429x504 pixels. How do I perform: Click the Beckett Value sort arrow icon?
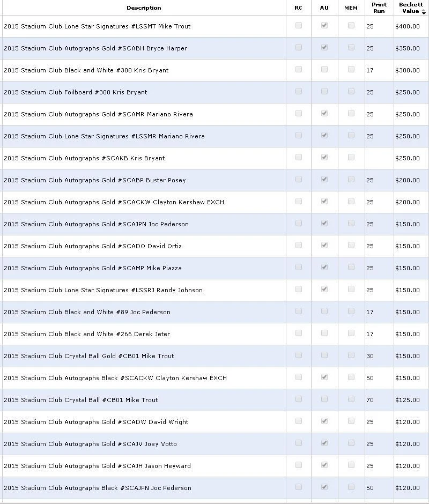(x=424, y=12)
